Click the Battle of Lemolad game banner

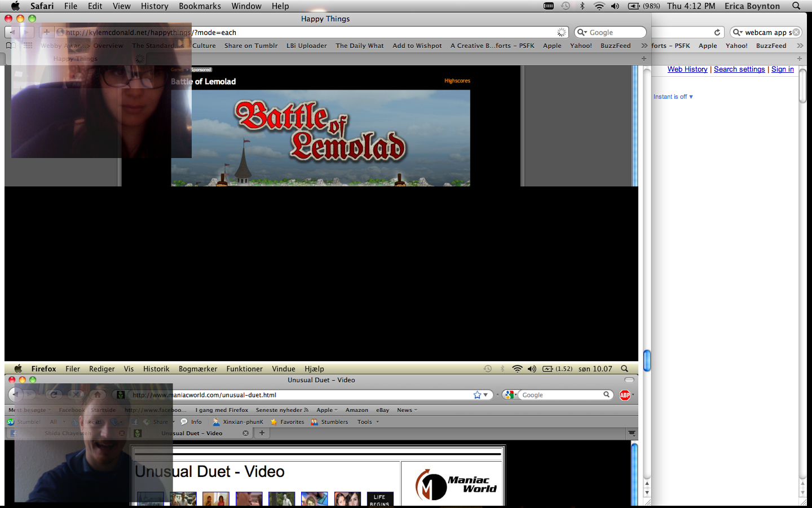click(x=320, y=138)
